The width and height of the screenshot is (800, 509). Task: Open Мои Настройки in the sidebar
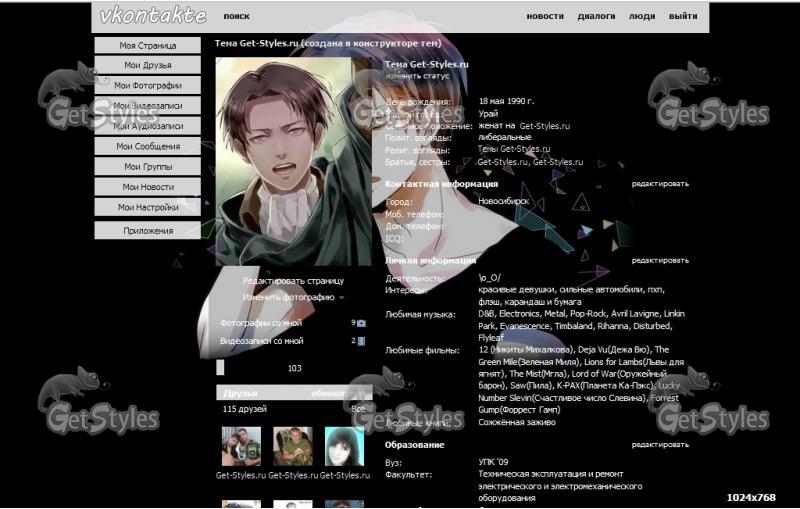point(147,208)
